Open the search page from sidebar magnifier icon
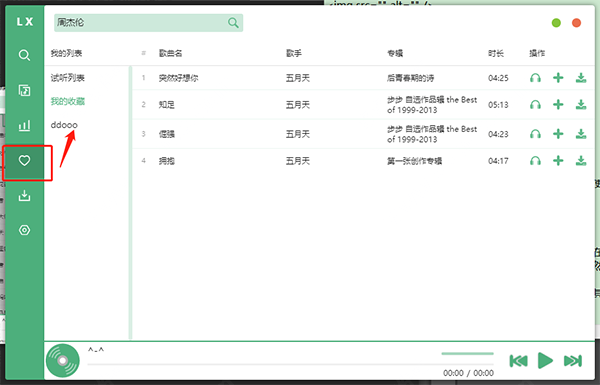This screenshot has width=600, height=385. pos(24,55)
